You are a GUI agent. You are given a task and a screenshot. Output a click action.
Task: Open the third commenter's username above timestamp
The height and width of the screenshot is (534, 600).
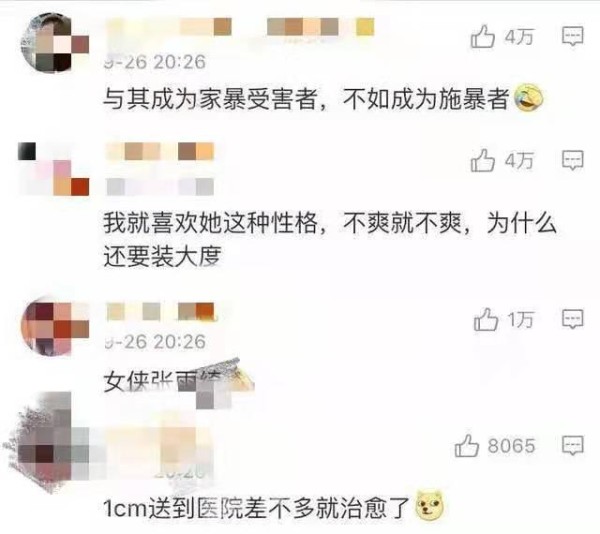tap(161, 311)
